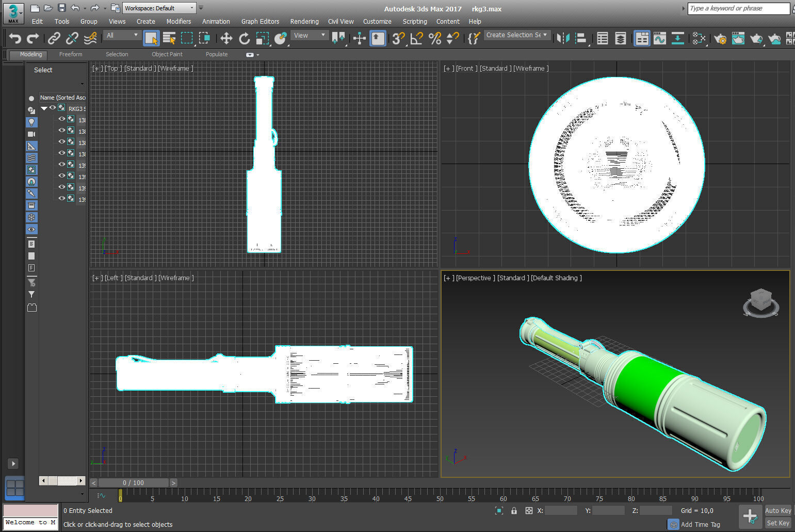Click the keyword search field
The height and width of the screenshot is (532, 795).
(x=738, y=8)
